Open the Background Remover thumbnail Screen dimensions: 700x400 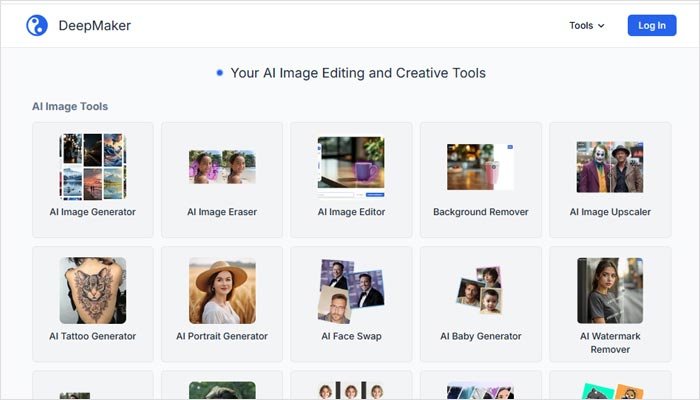coord(481,167)
